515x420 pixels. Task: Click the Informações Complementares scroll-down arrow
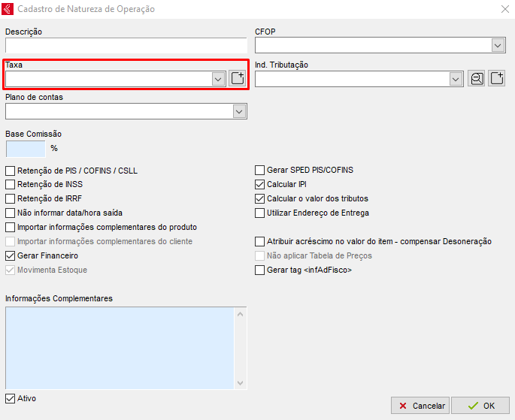pos(241,382)
